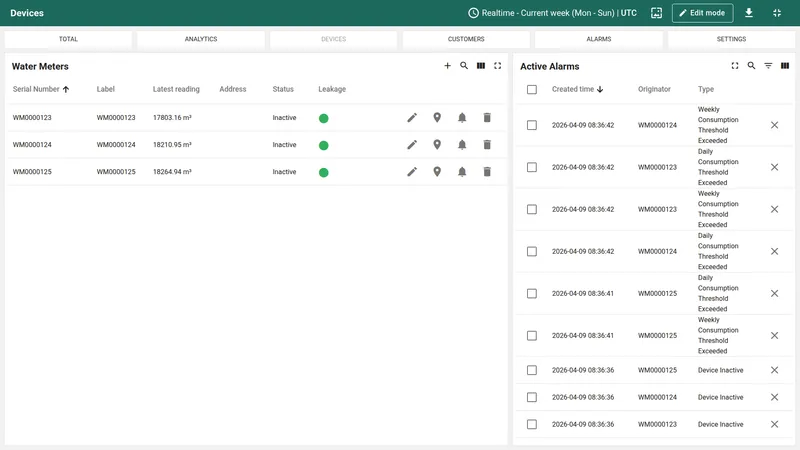Sort alarms by Created time
Viewport: 800px width, 450px height.
(573, 89)
